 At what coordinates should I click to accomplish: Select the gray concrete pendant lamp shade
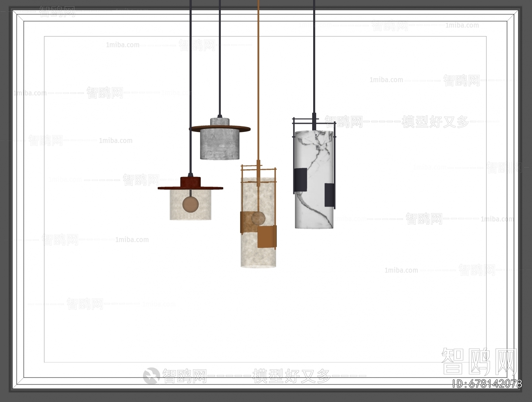tap(219, 145)
